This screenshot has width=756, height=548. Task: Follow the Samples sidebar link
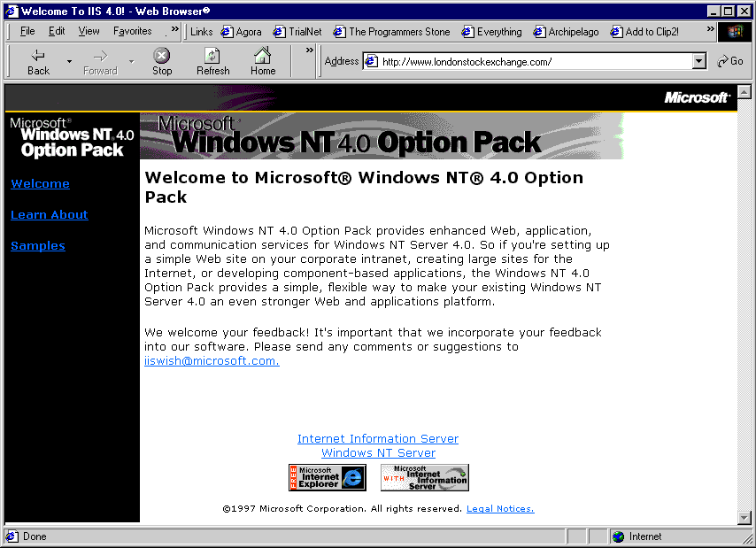[37, 245]
